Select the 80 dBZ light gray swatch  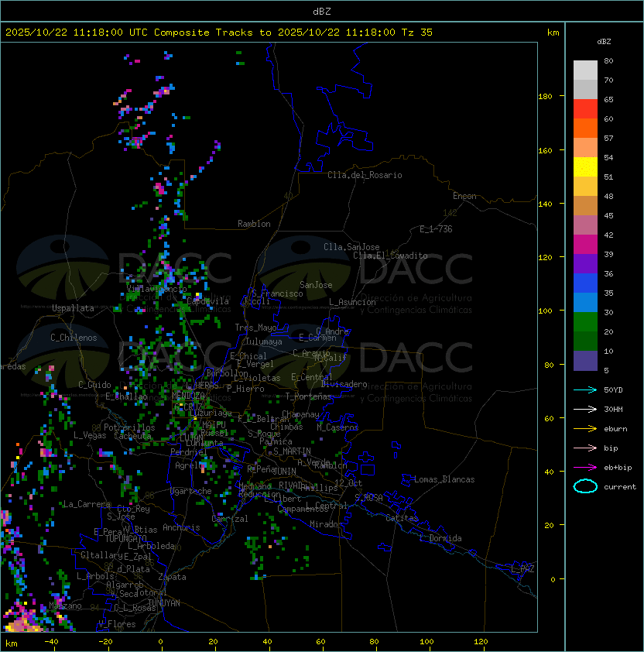pos(585,70)
